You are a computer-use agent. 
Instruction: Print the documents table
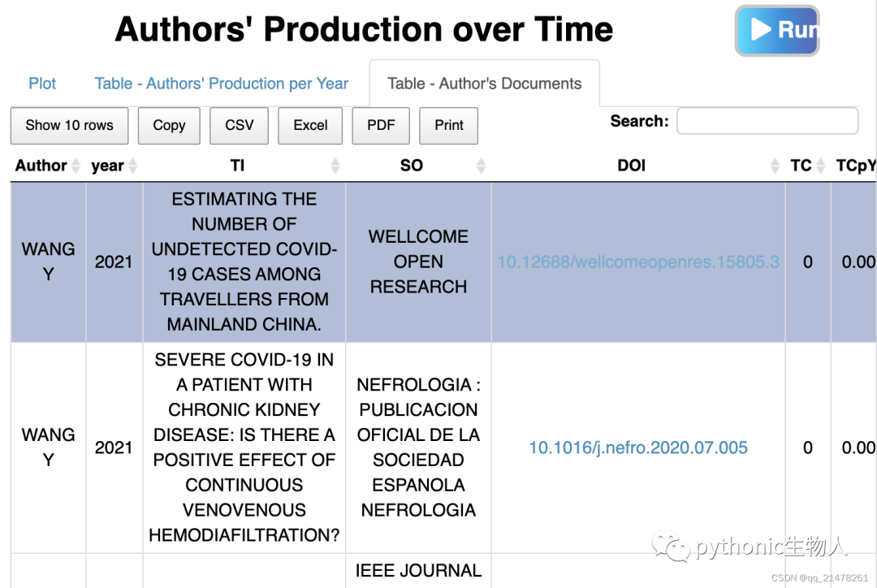(448, 125)
